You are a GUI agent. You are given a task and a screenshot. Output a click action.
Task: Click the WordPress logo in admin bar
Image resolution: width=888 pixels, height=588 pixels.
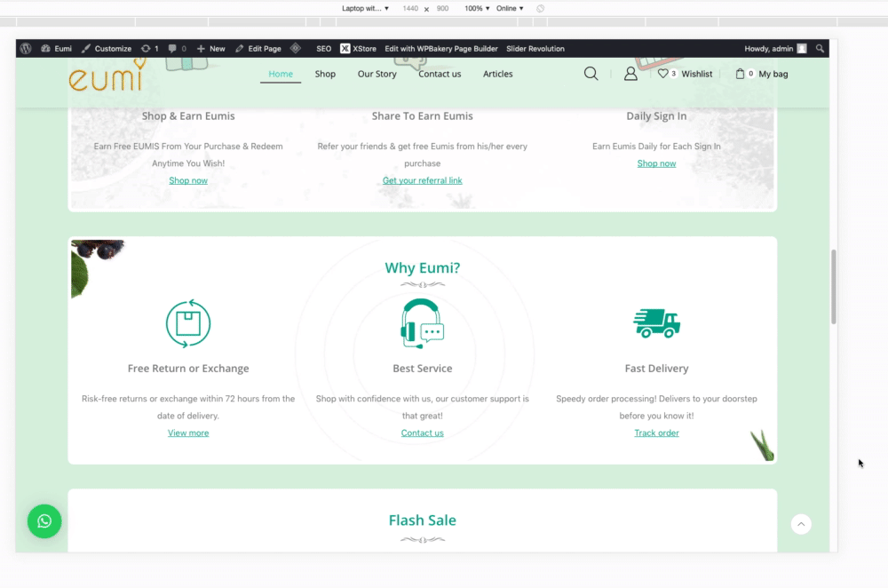coord(26,49)
